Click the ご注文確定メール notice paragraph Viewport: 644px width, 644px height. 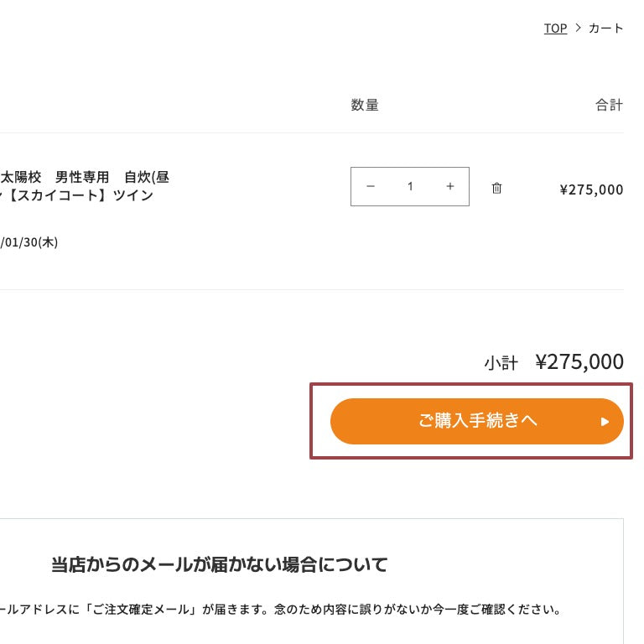(281, 609)
